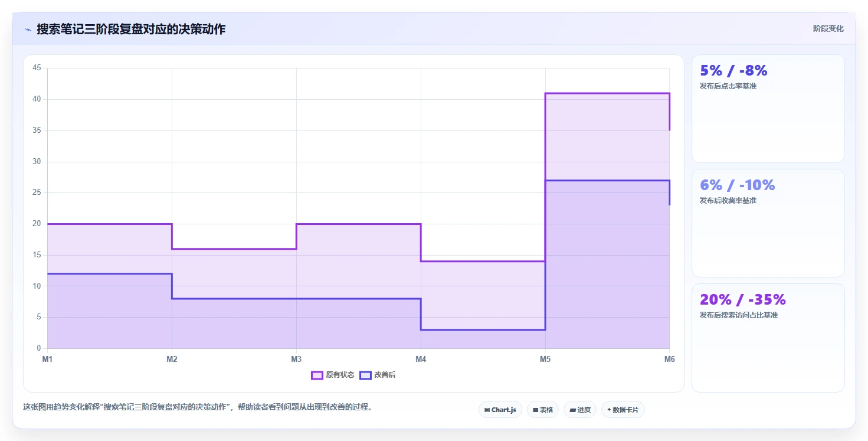
Task: Click the purple step line at 41
Action: point(607,93)
